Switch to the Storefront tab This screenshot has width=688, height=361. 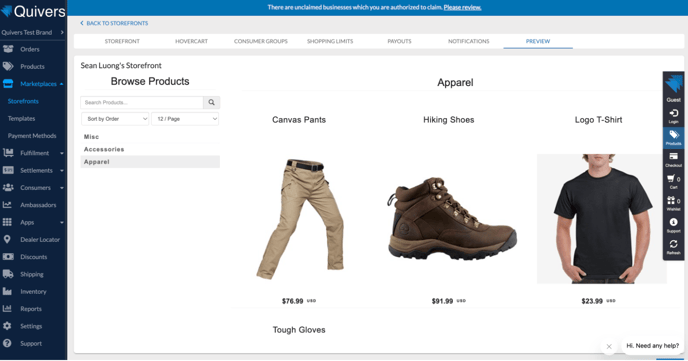(122, 41)
